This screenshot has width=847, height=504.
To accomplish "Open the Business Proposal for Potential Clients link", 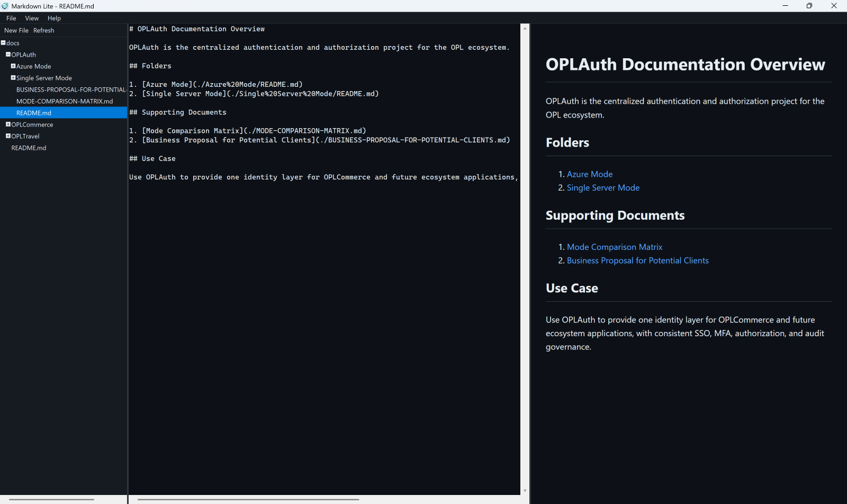I will pyautogui.click(x=637, y=260).
